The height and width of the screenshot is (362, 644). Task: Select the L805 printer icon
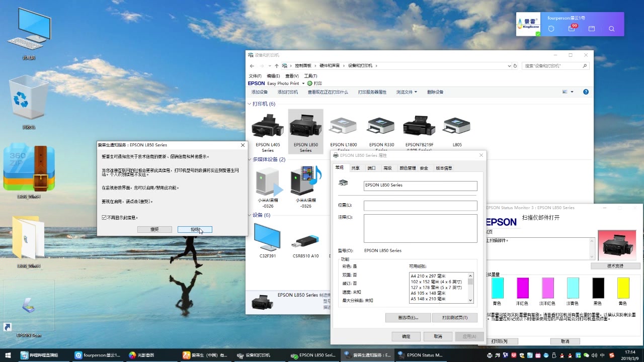(457, 126)
